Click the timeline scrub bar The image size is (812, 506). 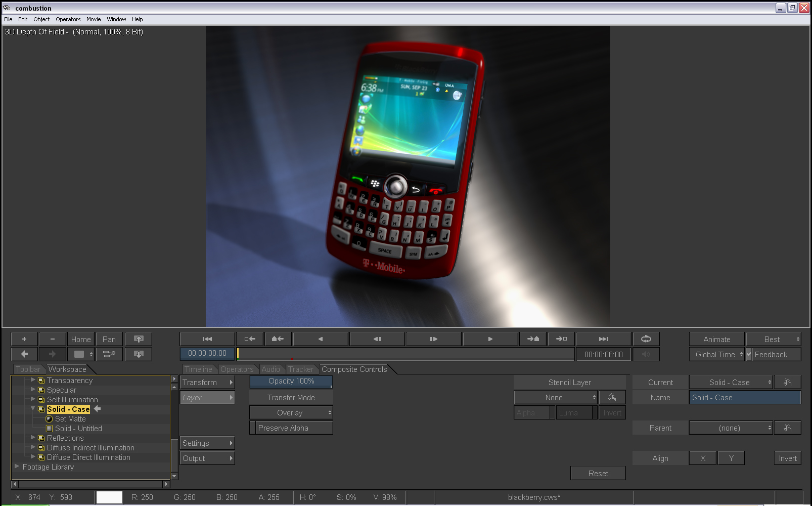click(405, 354)
